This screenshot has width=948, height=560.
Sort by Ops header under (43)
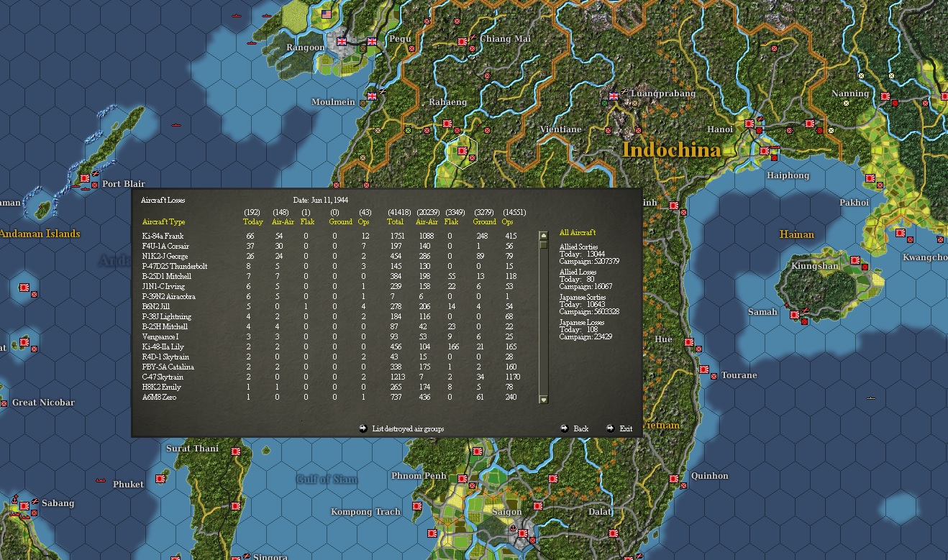tap(364, 222)
